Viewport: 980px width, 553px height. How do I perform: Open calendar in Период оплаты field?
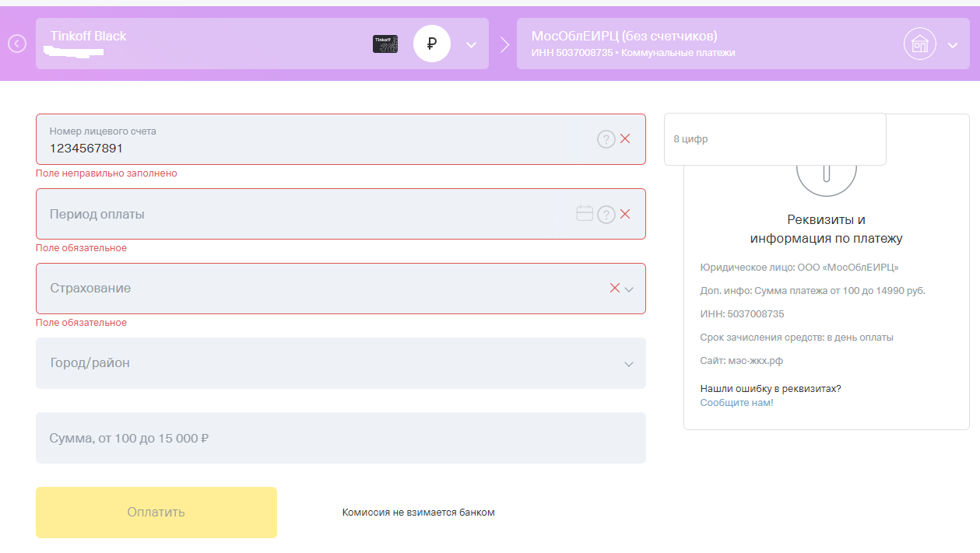coord(585,214)
